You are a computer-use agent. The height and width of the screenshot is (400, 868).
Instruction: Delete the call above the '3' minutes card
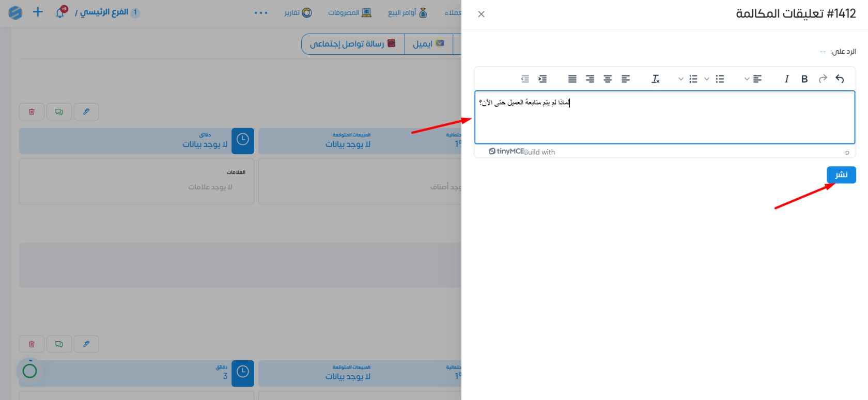pos(32,344)
